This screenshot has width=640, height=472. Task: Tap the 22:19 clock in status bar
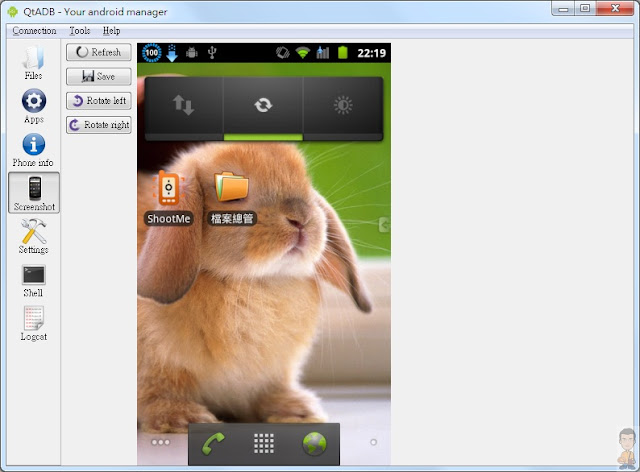[x=371, y=53]
